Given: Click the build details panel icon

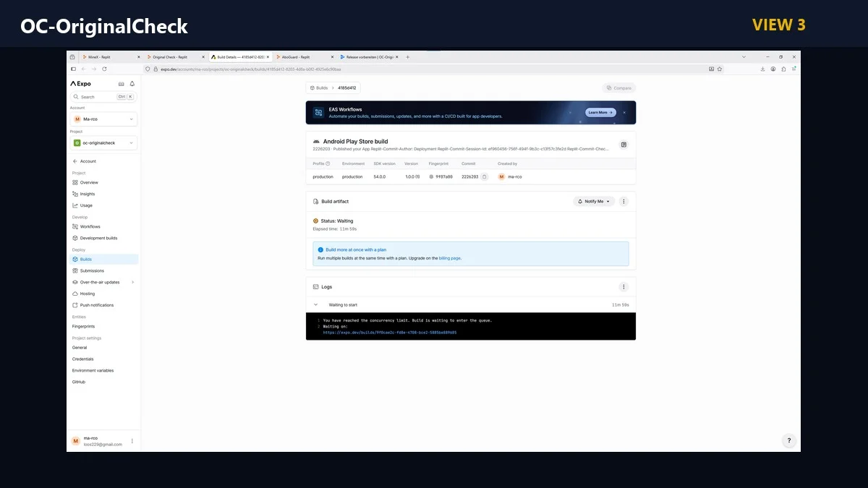Looking at the screenshot, I should coord(624,145).
